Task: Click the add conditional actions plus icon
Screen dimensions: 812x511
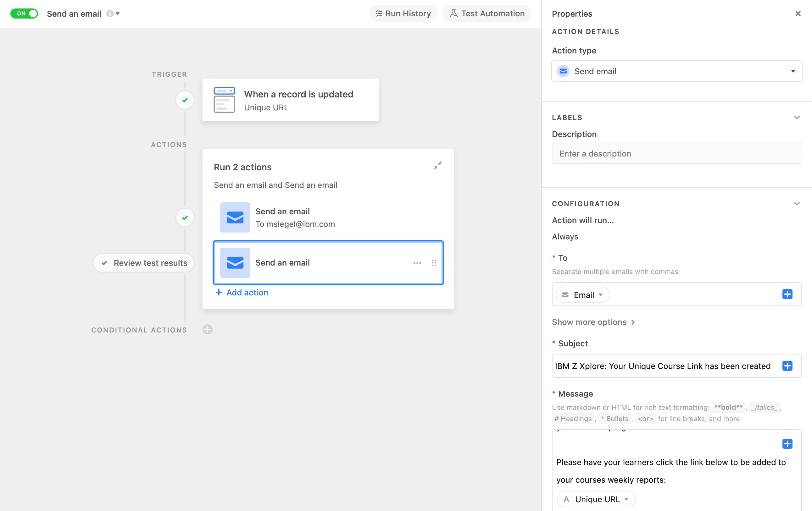Action: [207, 329]
